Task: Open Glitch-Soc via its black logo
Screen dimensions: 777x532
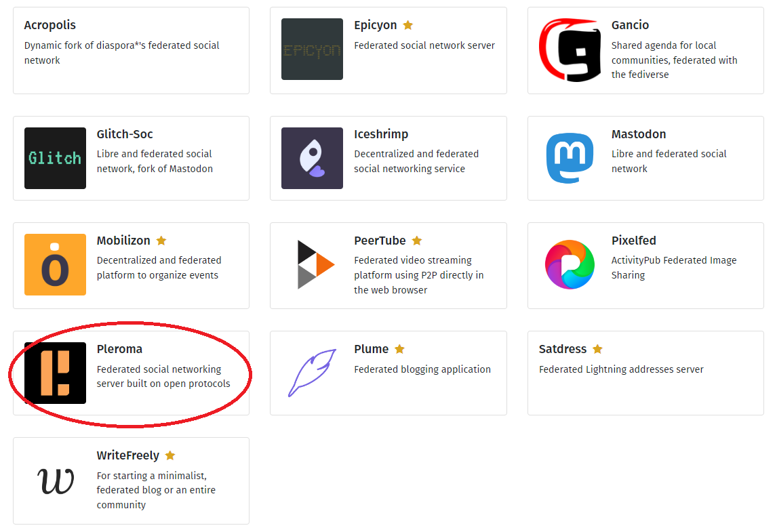Action: [x=55, y=158]
